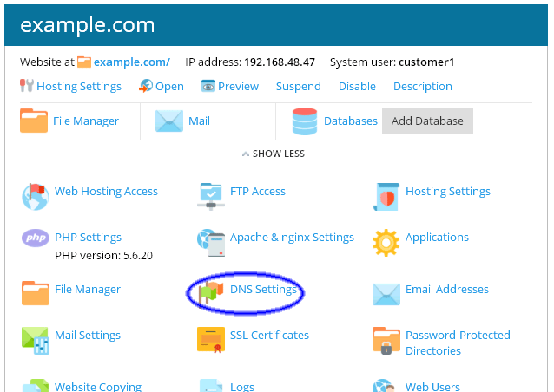Open Apache & nginx Settings icon
Viewport: 554px width, 392px height.
tap(211, 240)
